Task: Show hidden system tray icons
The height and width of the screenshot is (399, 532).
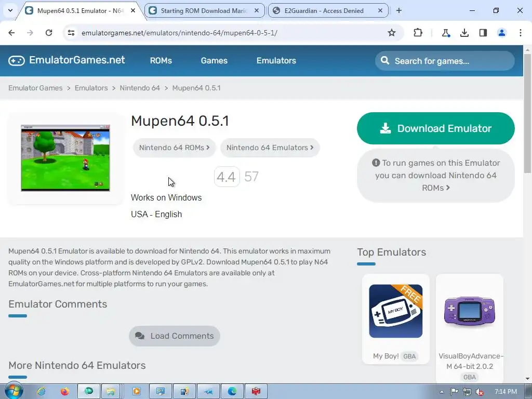Action: [x=442, y=392]
